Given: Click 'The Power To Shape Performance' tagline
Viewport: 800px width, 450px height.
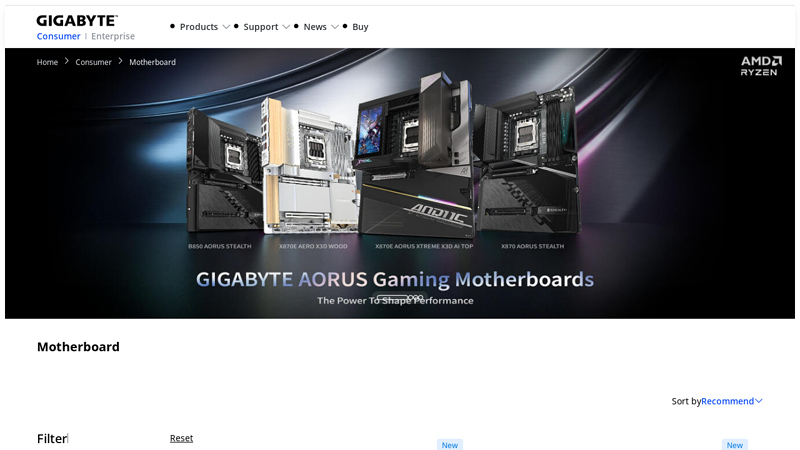Looking at the screenshot, I should point(395,301).
